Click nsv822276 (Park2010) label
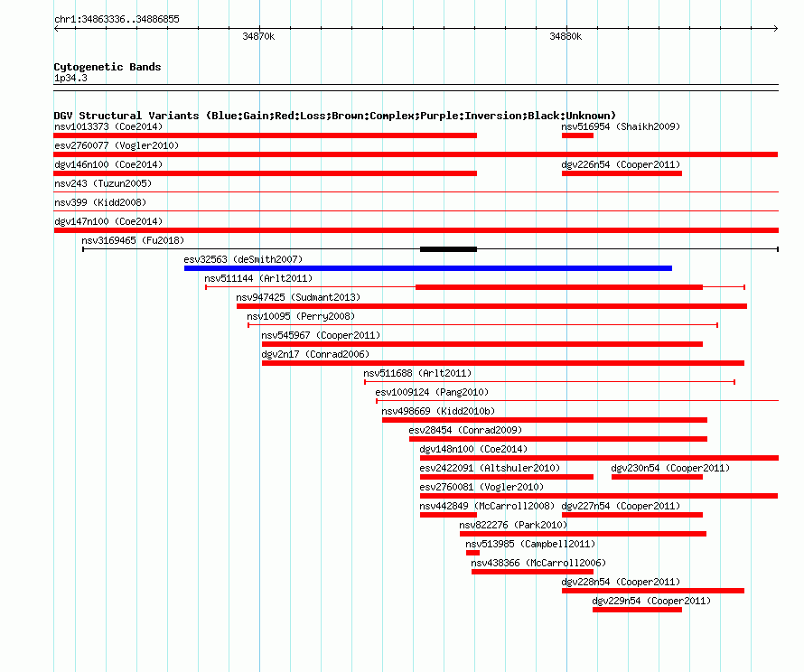Image resolution: width=804 pixels, height=672 pixels. pyautogui.click(x=513, y=525)
